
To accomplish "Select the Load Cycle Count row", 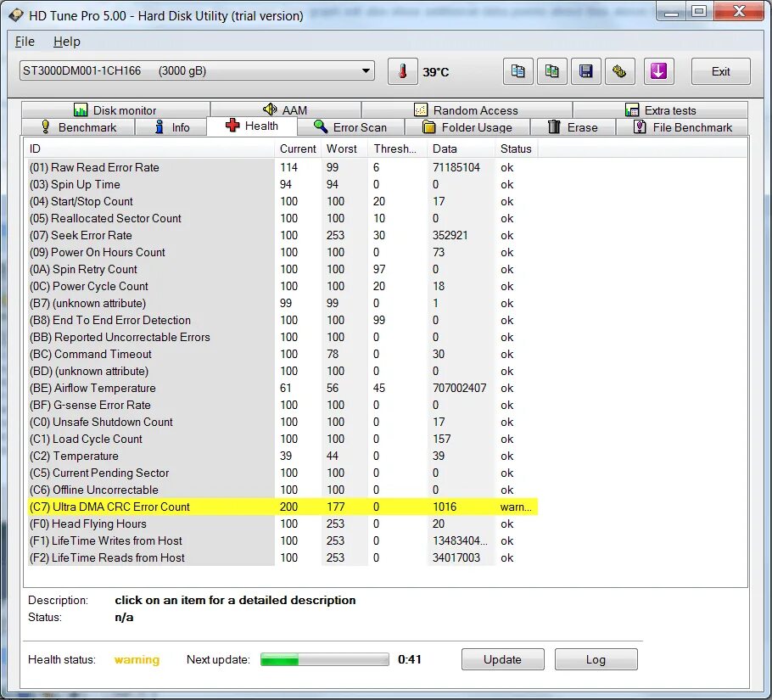I will [x=283, y=440].
